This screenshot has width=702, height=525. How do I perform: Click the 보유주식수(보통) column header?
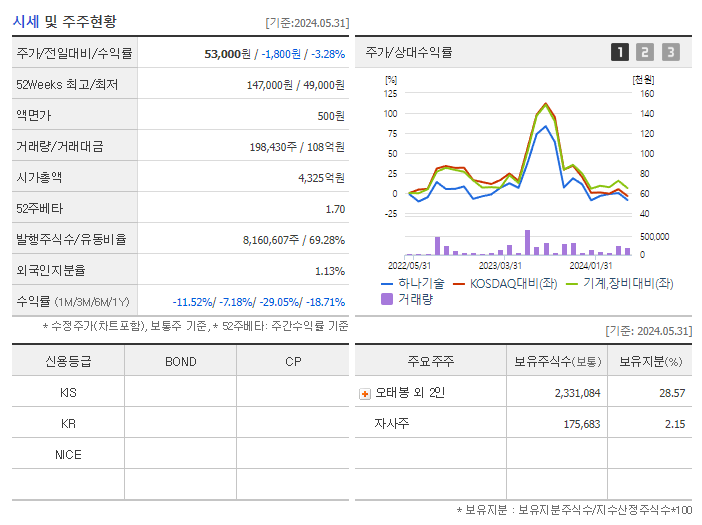coord(557,361)
